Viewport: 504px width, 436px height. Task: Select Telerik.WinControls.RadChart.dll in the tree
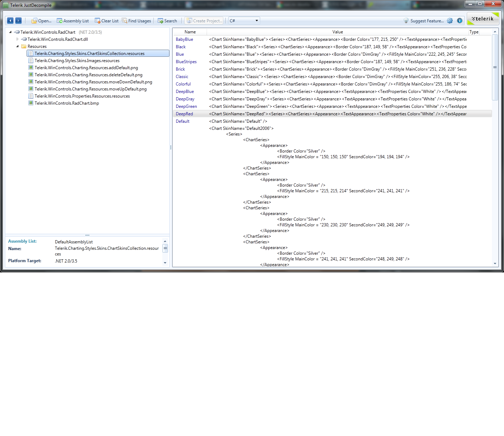click(58, 39)
